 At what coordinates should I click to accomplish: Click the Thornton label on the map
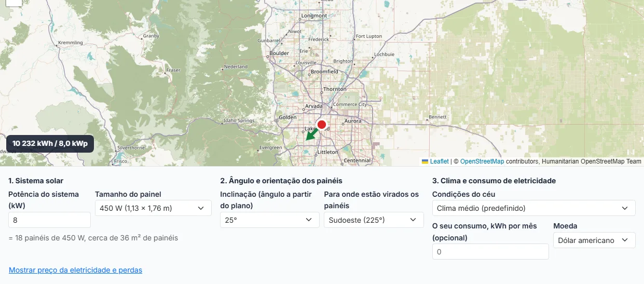335,89
